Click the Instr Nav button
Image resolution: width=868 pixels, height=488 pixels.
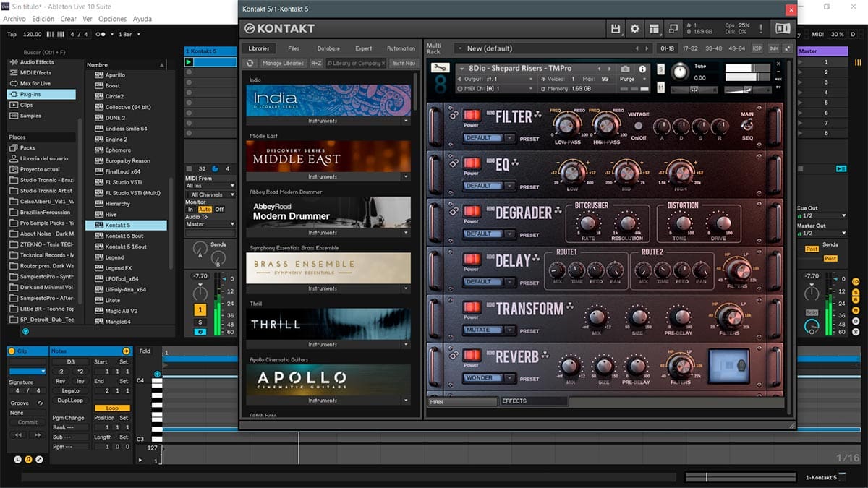404,63
